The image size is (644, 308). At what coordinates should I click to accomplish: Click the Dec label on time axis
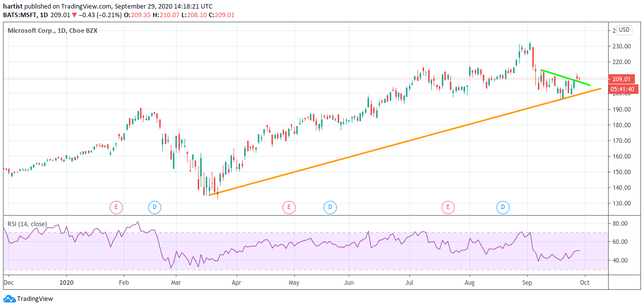pyautogui.click(x=9, y=283)
